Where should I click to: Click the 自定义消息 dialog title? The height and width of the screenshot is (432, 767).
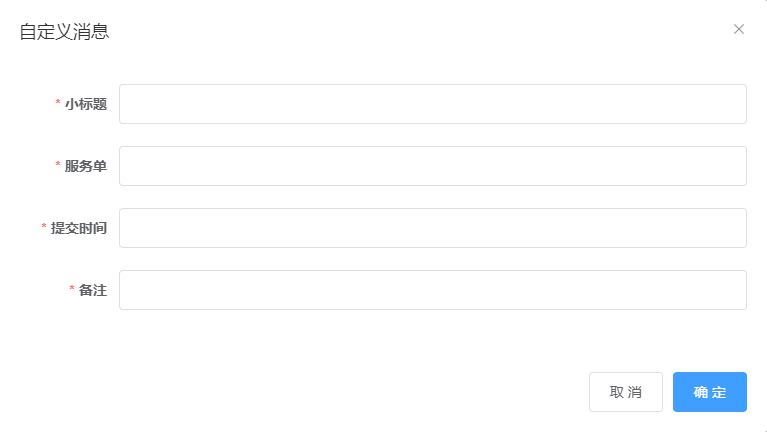[x=65, y=31]
